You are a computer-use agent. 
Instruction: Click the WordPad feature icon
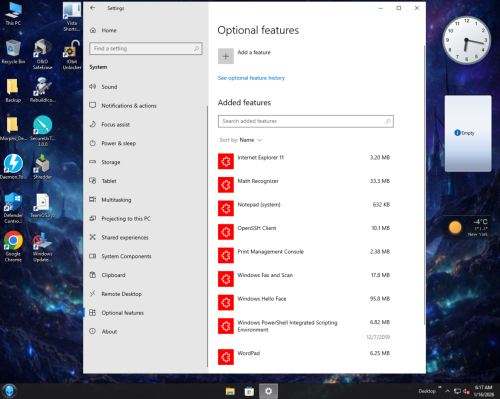[226, 357]
